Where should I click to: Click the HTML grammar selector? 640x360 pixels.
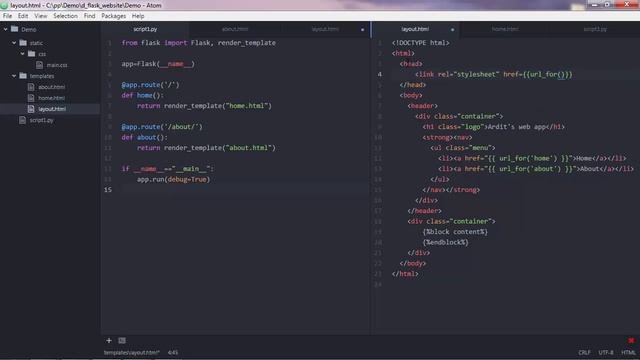[629, 352]
